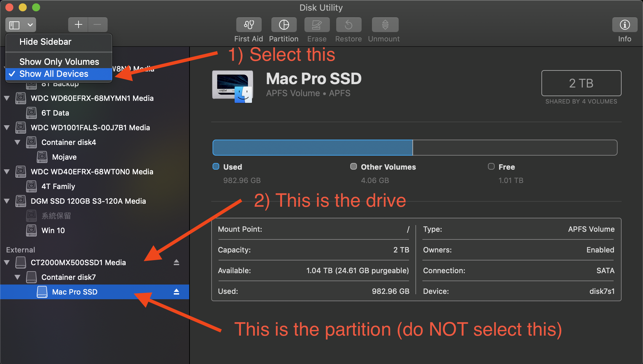The width and height of the screenshot is (643, 364).
Task: Select the Win 10 volume
Action: (53, 230)
